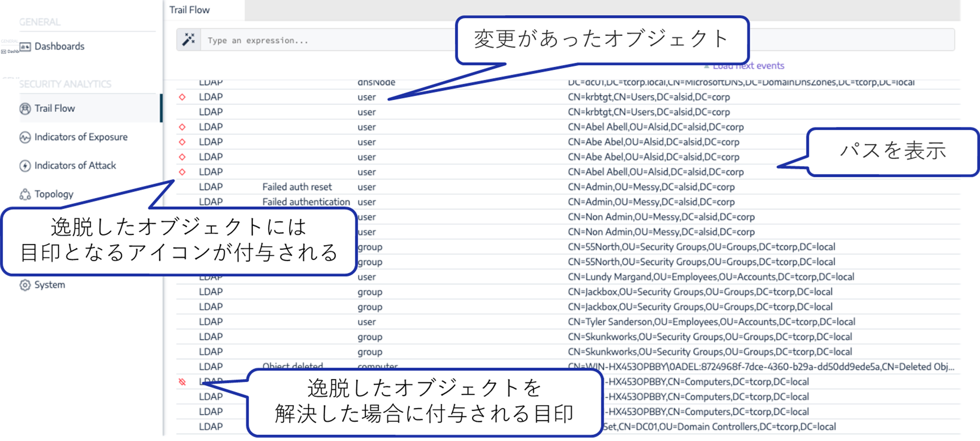This screenshot has width=980, height=441.
Task: Click red deviance diamond on first krbtgt row
Action: (x=182, y=97)
